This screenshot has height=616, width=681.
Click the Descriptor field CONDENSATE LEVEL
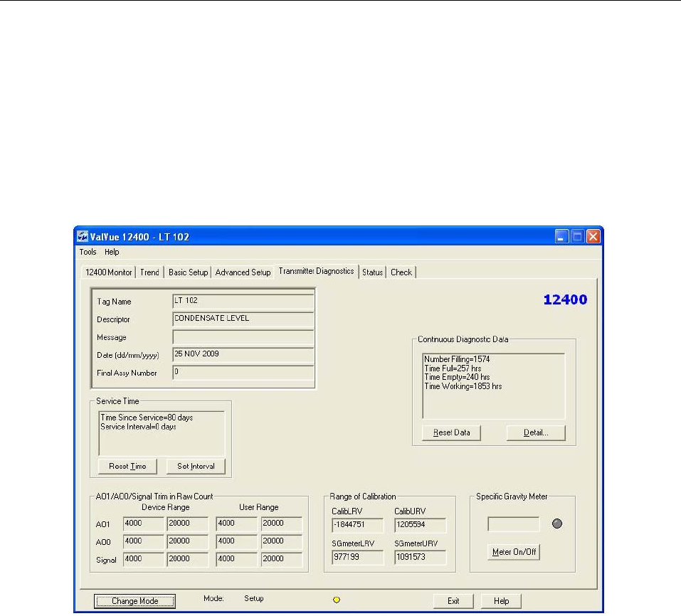243,319
